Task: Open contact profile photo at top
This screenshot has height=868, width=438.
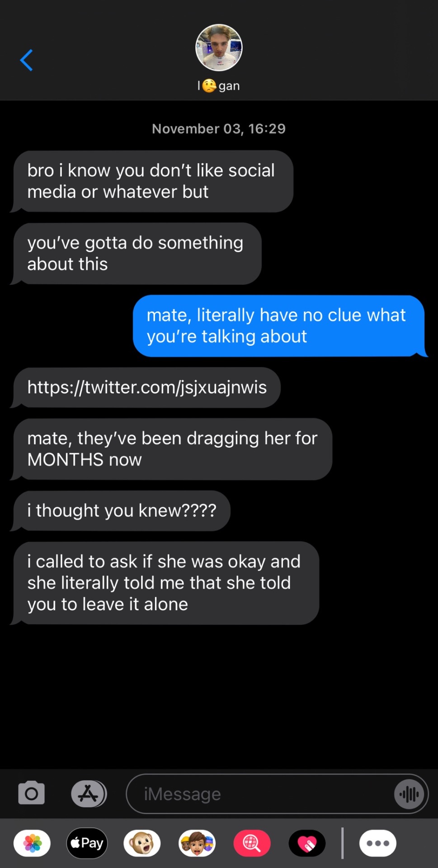Action: [219, 47]
